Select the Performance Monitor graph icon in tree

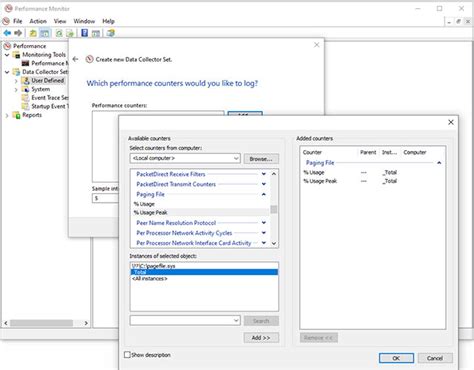(25, 63)
